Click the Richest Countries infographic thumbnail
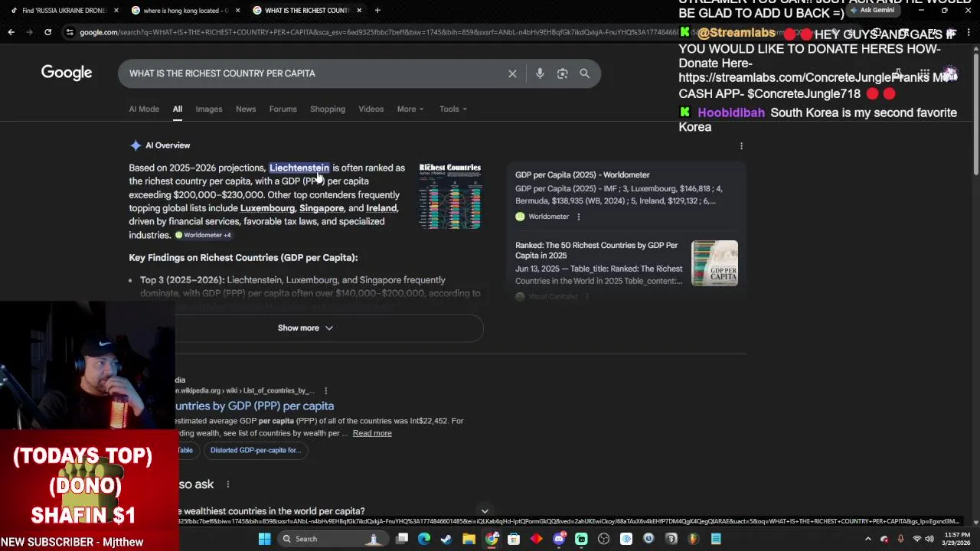The height and width of the screenshot is (551, 980). point(450,196)
